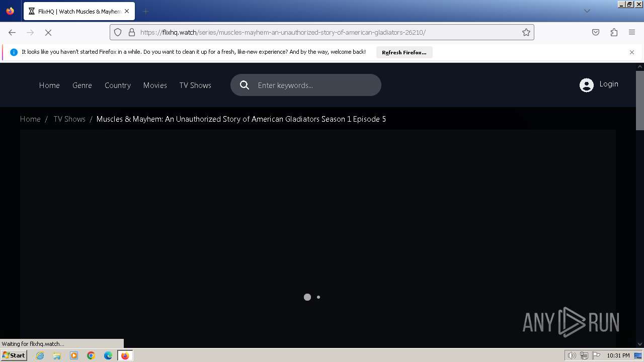Bookmark this page with the star icon

[x=526, y=32]
